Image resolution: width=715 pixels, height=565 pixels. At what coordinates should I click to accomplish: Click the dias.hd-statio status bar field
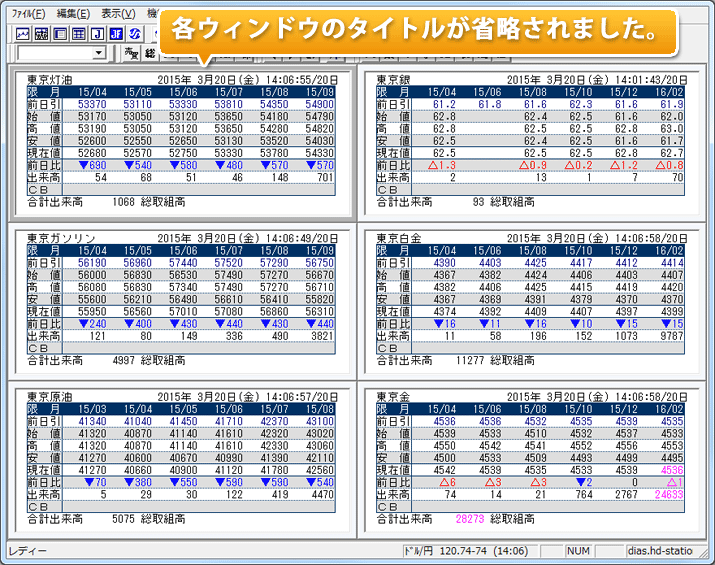click(x=665, y=551)
